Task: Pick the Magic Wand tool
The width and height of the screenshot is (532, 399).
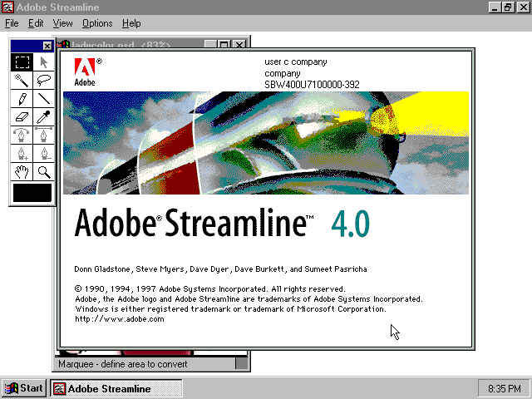Action: coord(22,81)
